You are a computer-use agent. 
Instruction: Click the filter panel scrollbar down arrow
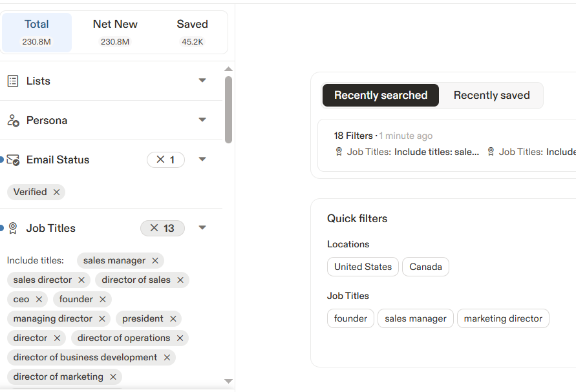coord(228,382)
